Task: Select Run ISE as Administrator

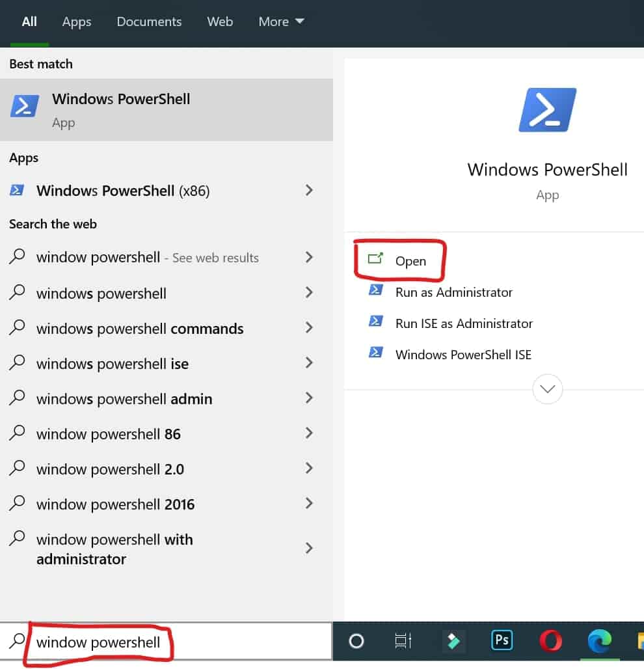Action: point(464,323)
